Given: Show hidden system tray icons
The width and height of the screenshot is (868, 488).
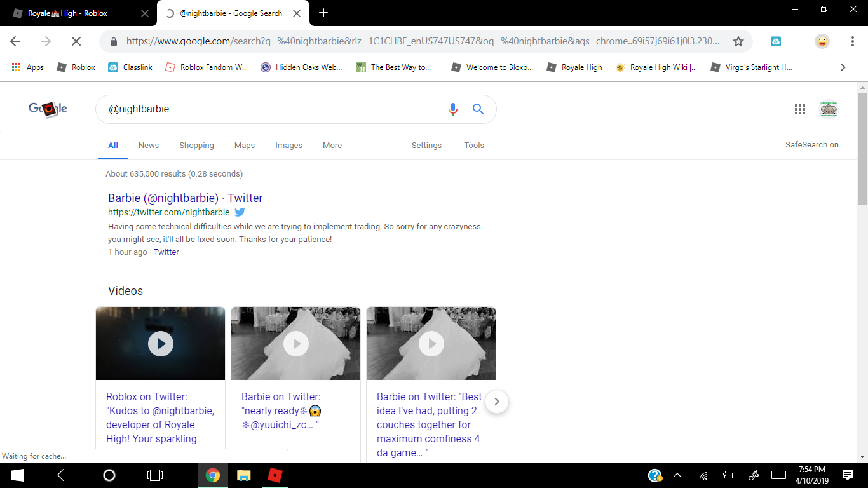Looking at the screenshot, I should (x=677, y=475).
